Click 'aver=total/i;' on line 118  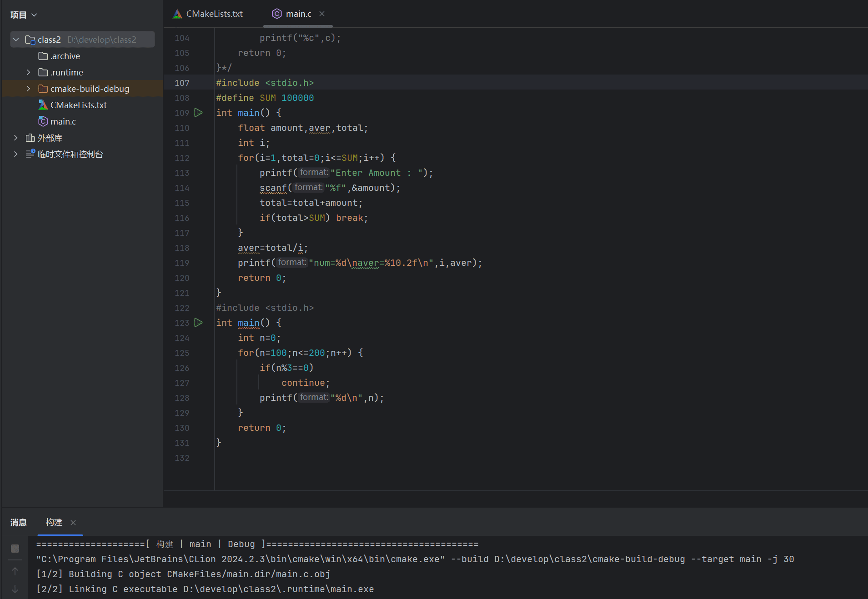click(273, 248)
